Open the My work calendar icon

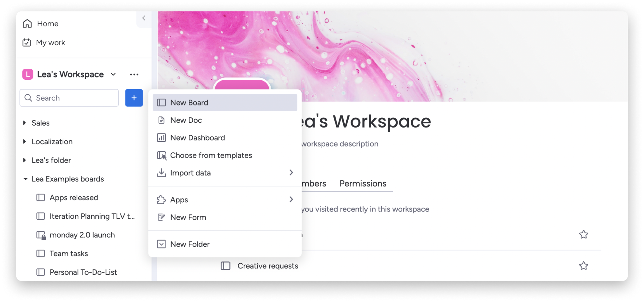(x=27, y=43)
